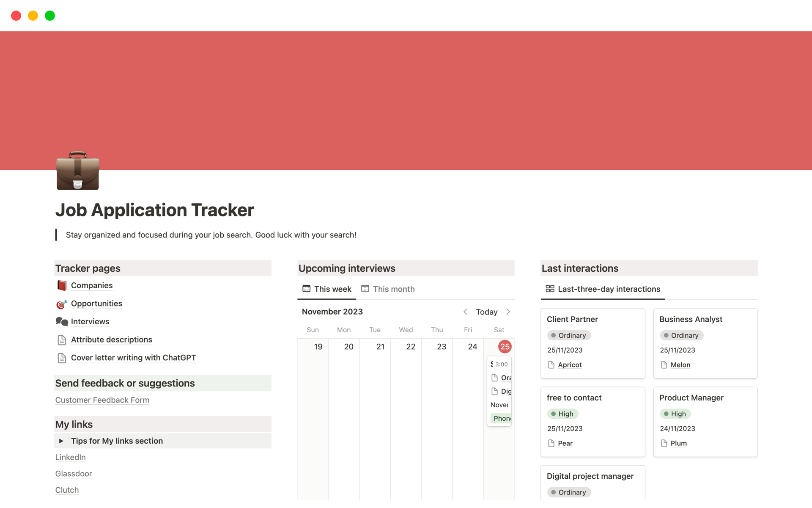Click the Today button in calendar
The image size is (812, 508).
click(x=486, y=312)
